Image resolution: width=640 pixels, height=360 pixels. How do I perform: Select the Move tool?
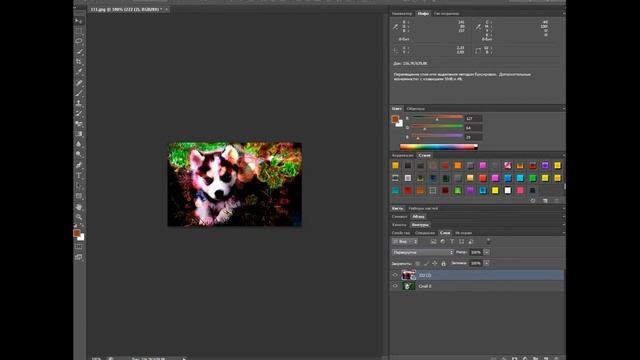pyautogui.click(x=79, y=21)
